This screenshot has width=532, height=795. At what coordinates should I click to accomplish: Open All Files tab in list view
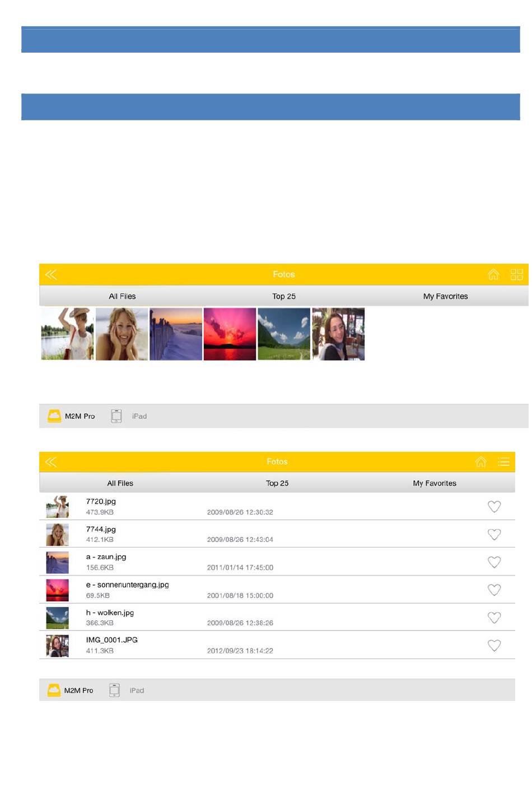click(120, 483)
